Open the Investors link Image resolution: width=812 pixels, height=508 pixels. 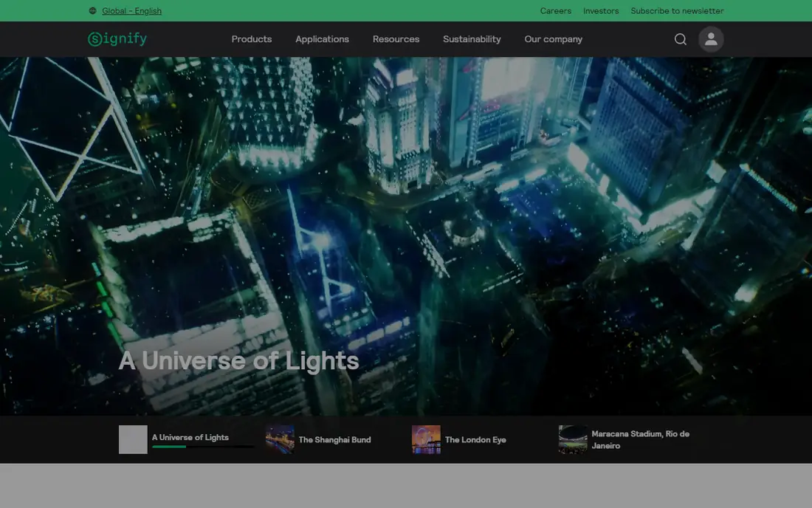[601, 11]
